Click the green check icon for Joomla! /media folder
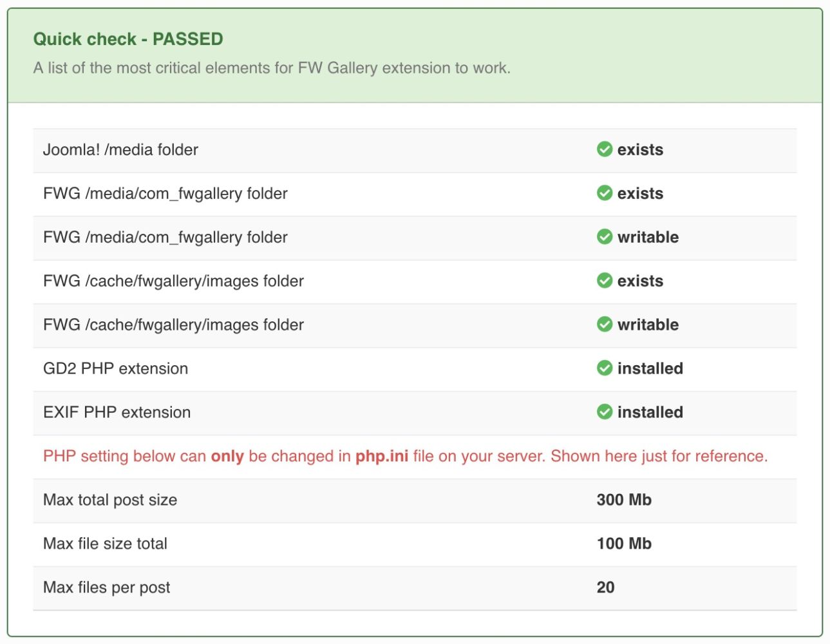 [604, 149]
